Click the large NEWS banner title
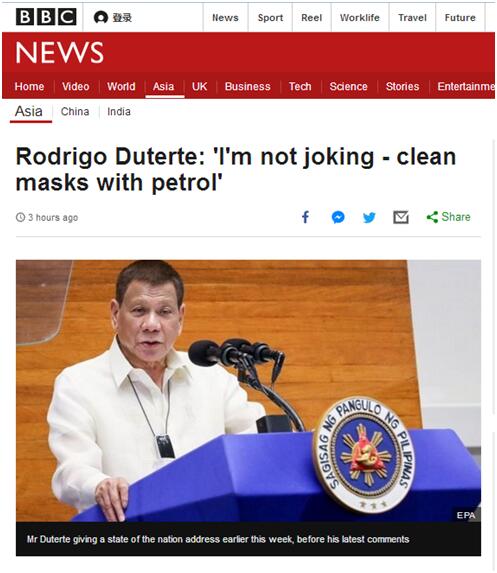 (60, 52)
